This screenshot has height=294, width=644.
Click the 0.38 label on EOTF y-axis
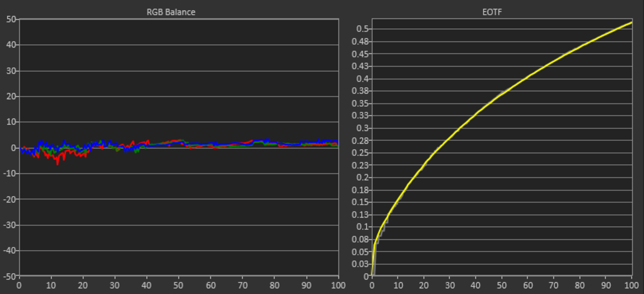click(x=360, y=91)
